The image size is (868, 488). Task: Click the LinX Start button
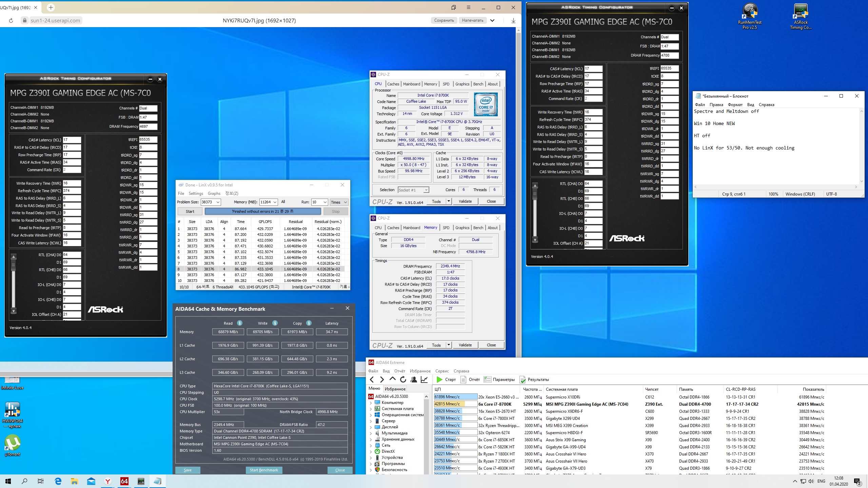point(190,211)
